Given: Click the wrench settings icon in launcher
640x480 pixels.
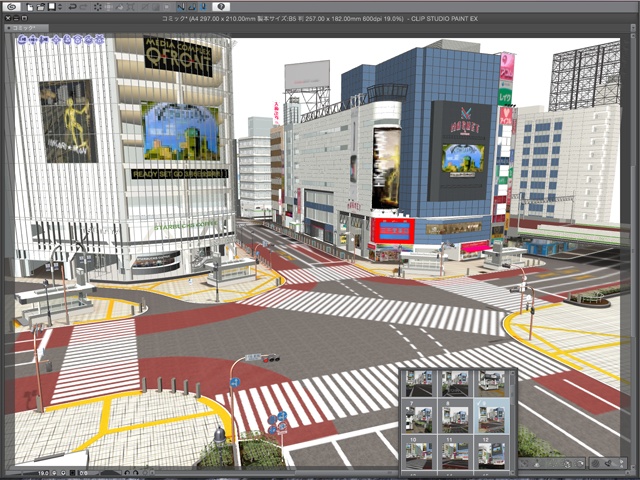Looking at the screenshot, I should (608, 463).
